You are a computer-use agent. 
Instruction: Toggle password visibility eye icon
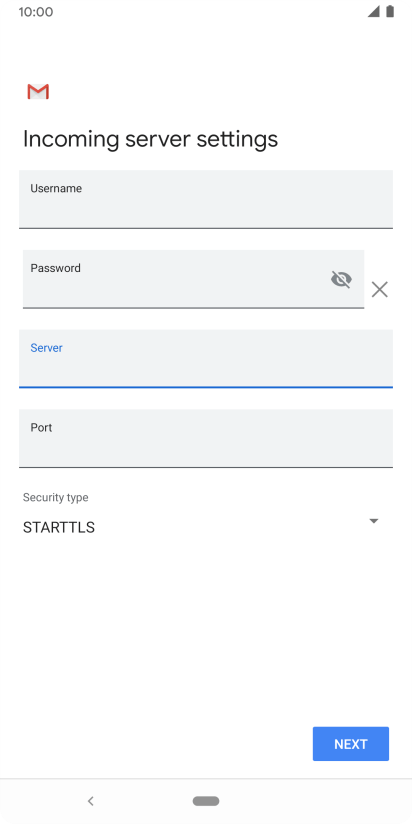[342, 279]
